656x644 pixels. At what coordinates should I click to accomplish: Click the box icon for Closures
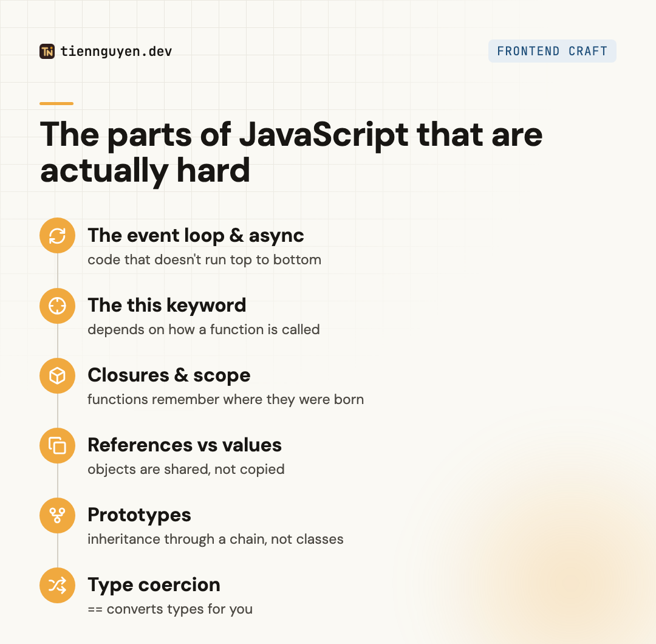tap(57, 375)
